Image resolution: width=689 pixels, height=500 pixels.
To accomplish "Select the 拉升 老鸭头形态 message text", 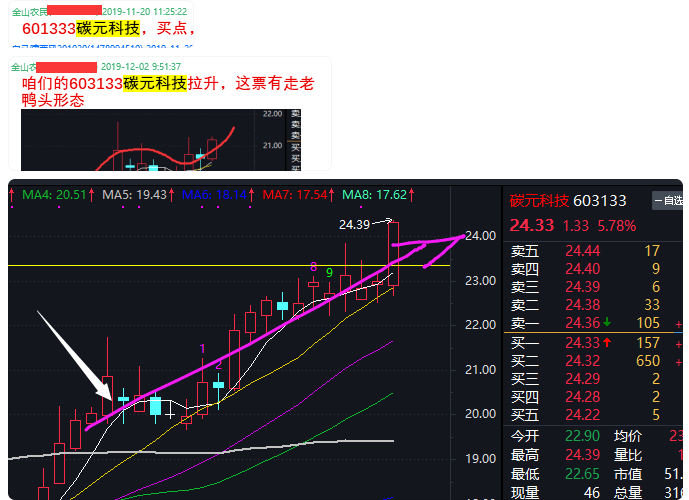I will click(168, 91).
